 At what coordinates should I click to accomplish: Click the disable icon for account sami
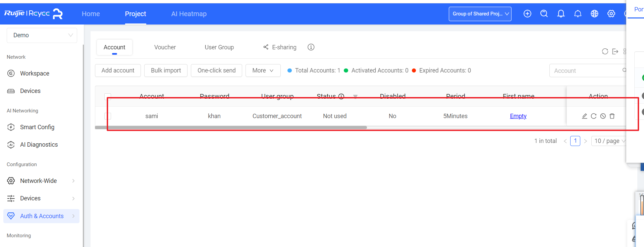pos(603,116)
